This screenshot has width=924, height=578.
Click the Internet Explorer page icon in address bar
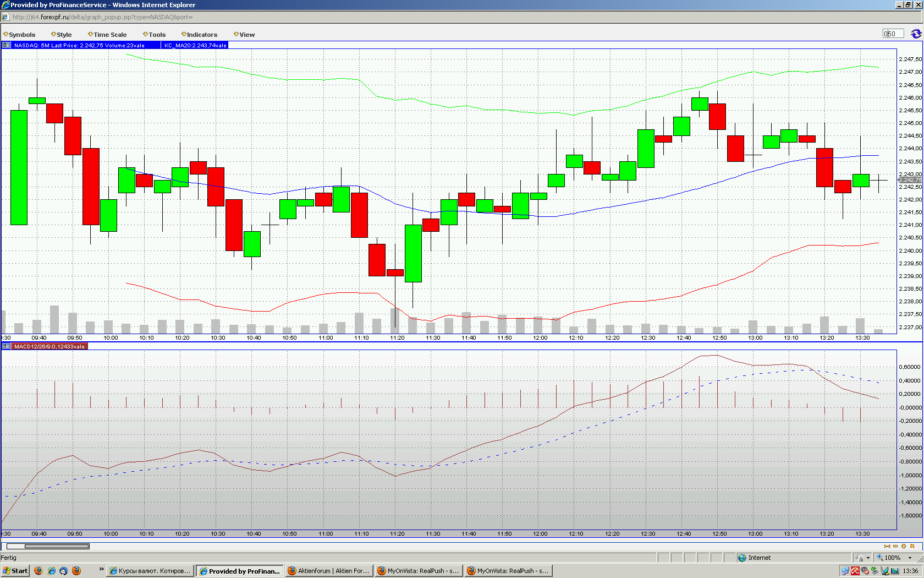(x=5, y=17)
